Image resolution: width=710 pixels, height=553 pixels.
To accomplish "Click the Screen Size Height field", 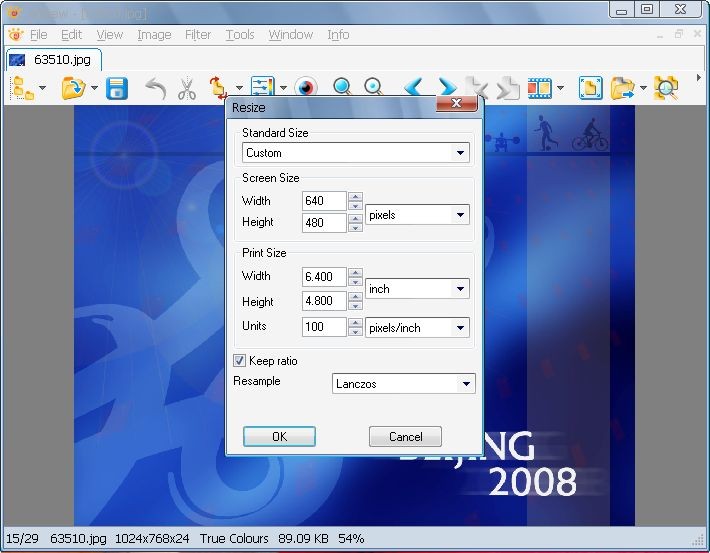I will point(324,222).
